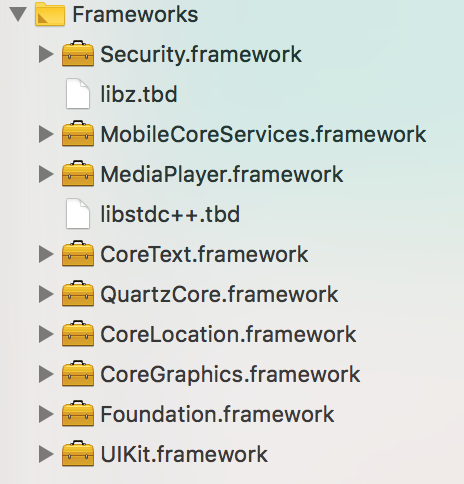464x484 pixels.
Task: Expand CoreGraphics.framework disclosure arrow
Action: point(46,374)
